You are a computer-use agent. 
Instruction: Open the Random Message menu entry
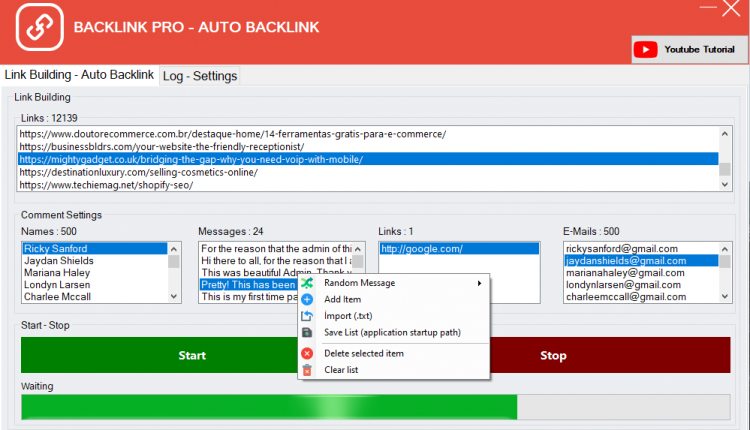click(394, 283)
